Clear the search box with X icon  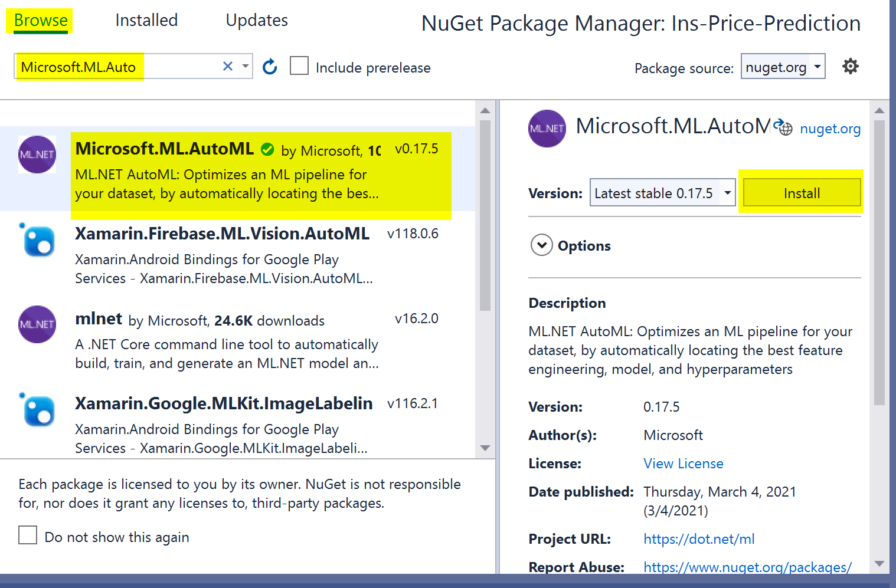228,67
